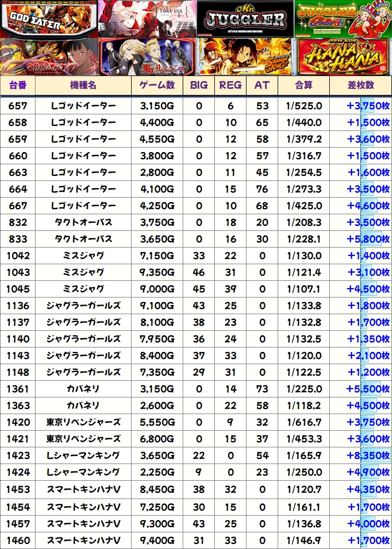This screenshot has height=549, width=392.
Task: Select the REG column header
Action: (x=230, y=86)
